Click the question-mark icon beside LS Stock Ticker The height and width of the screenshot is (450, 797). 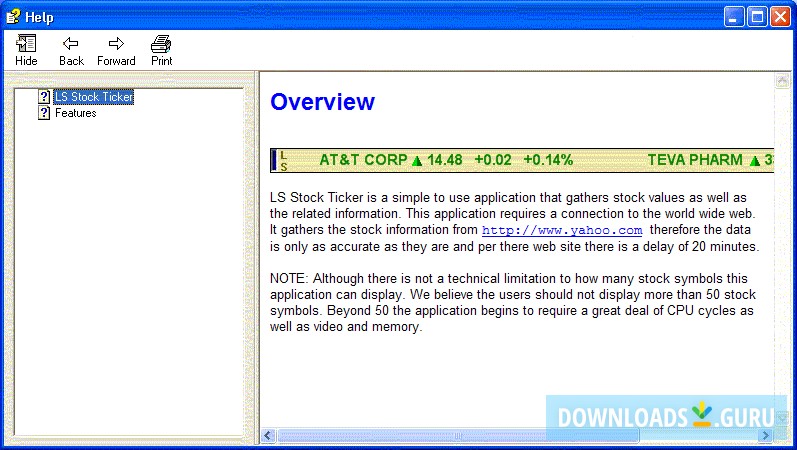[x=44, y=97]
